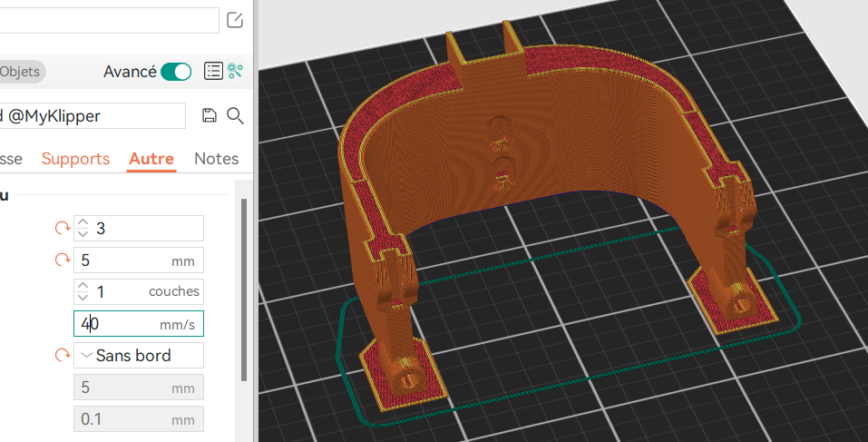The height and width of the screenshot is (442, 868).
Task: Toggle the Avancé switch off
Action: [x=176, y=72]
